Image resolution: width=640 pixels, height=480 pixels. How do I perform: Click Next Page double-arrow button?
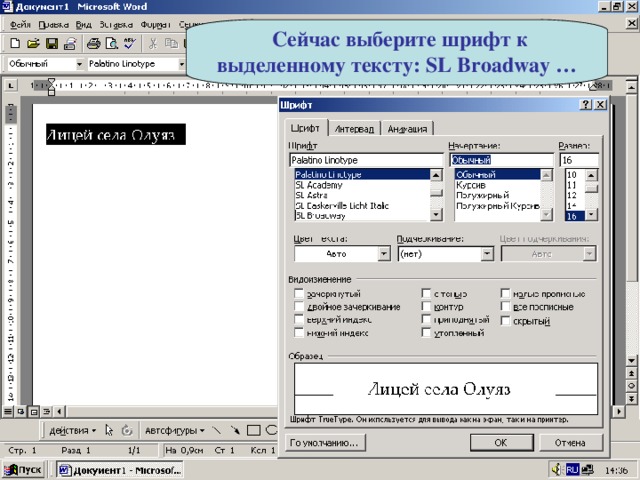point(631,398)
